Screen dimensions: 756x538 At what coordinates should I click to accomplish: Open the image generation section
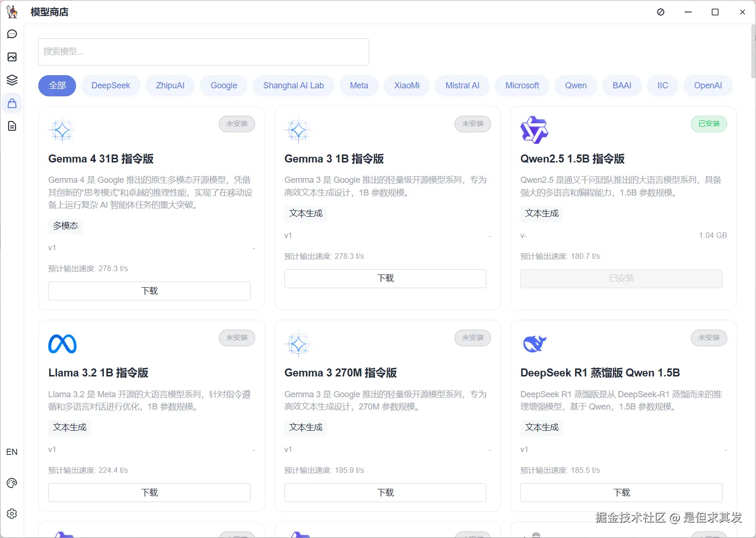point(12,57)
